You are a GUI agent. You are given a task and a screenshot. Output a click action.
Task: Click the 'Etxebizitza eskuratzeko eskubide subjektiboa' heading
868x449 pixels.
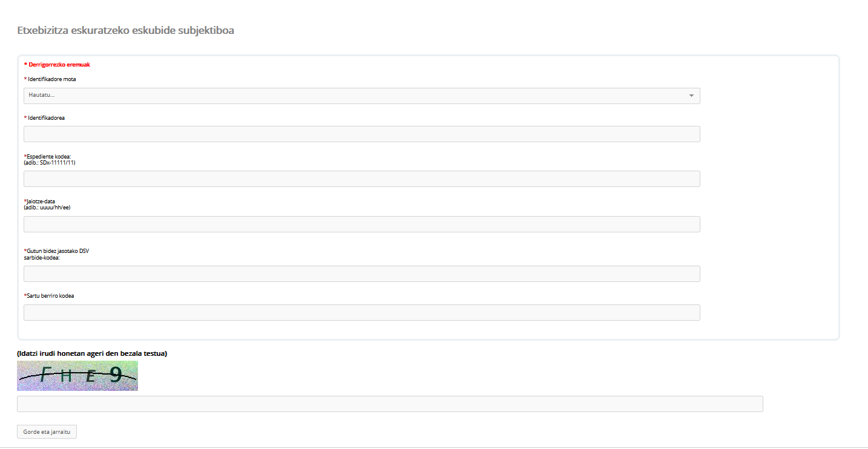[125, 31]
